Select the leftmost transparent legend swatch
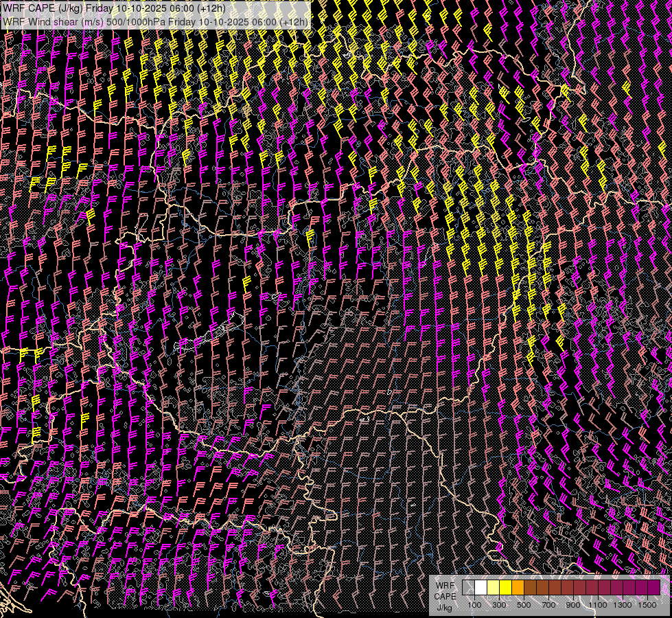 468,588
